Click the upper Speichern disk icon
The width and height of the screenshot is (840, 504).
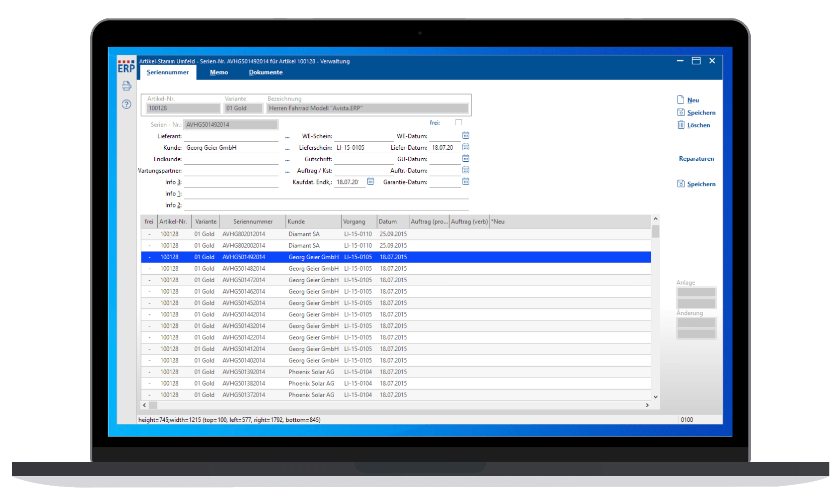click(681, 112)
